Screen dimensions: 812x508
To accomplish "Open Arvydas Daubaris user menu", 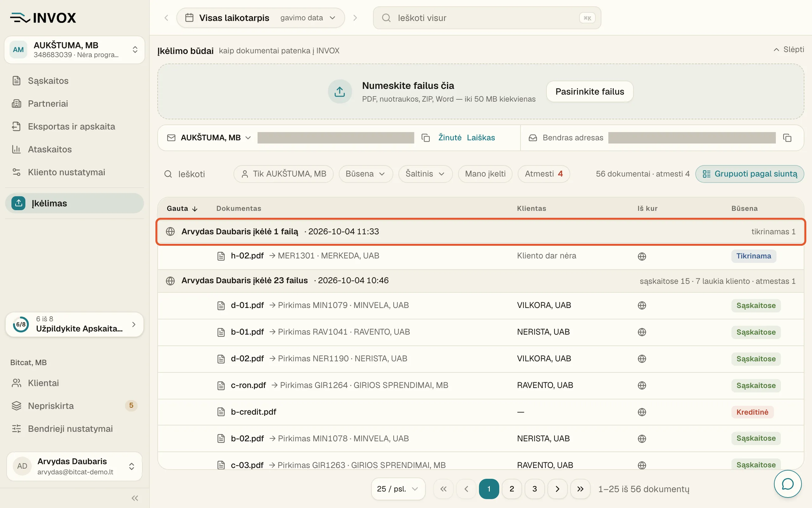I will [75, 466].
